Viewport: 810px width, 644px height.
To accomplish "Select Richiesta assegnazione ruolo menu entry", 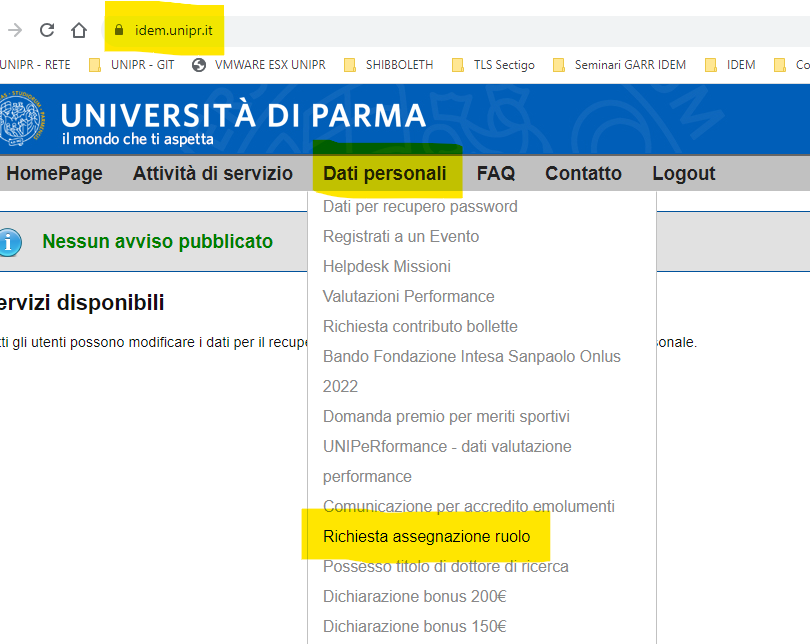I will point(426,537).
